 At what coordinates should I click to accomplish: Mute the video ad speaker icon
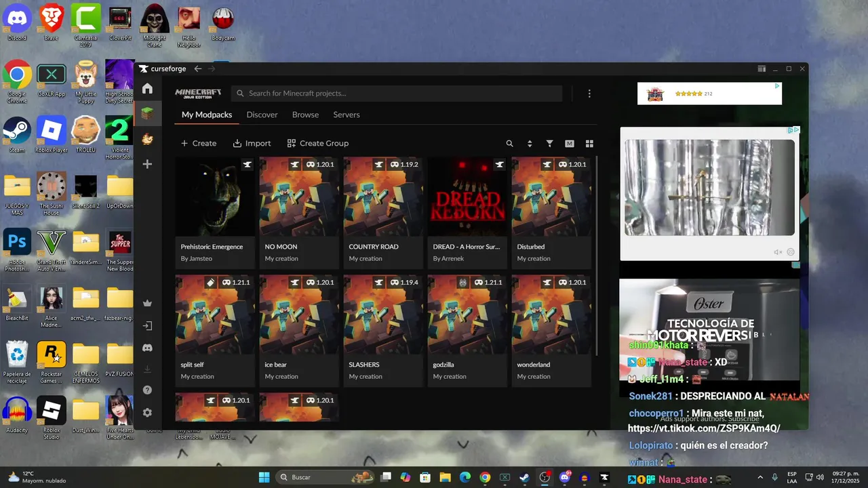coord(778,252)
